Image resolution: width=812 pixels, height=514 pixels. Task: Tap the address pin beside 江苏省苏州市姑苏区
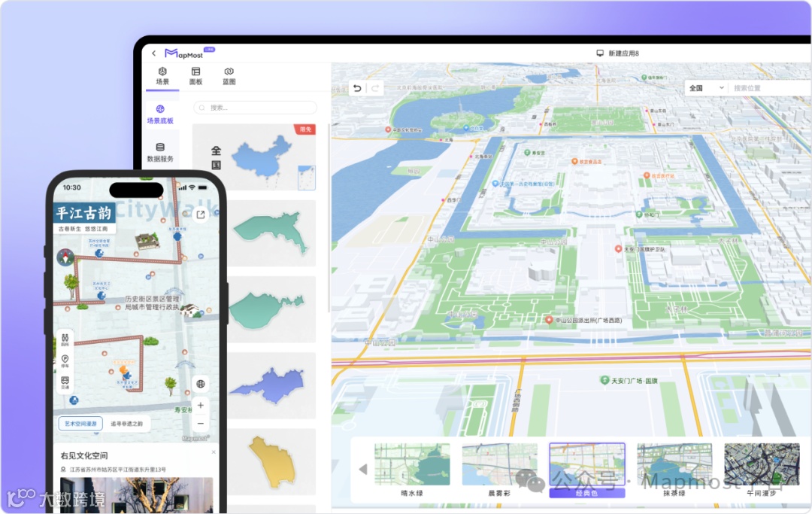(63, 470)
